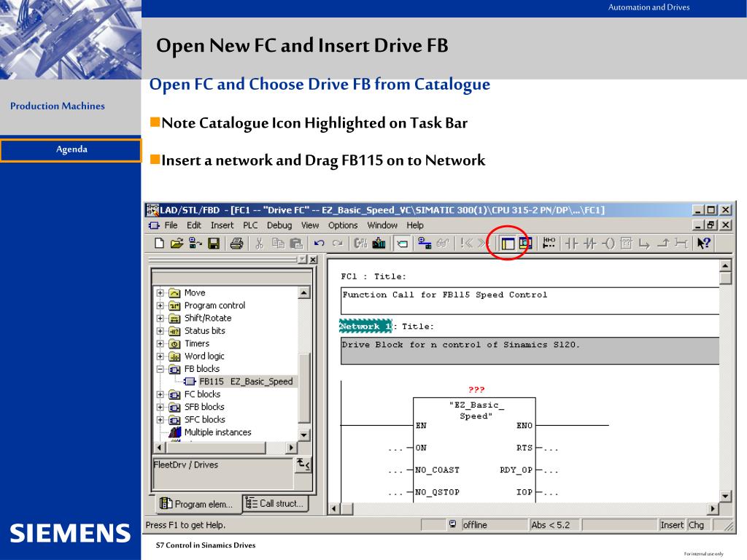This screenshot has width=747, height=560.
Task: Expand the Move folder
Action: click(160, 293)
